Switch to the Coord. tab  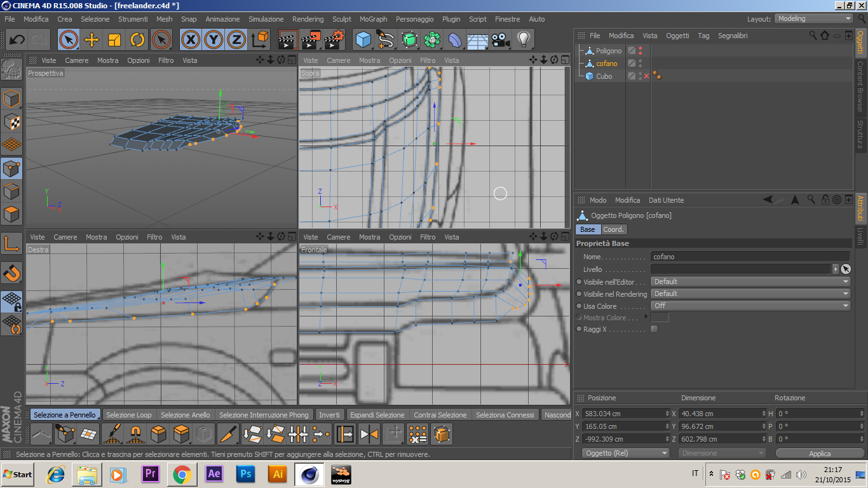pyautogui.click(x=614, y=229)
